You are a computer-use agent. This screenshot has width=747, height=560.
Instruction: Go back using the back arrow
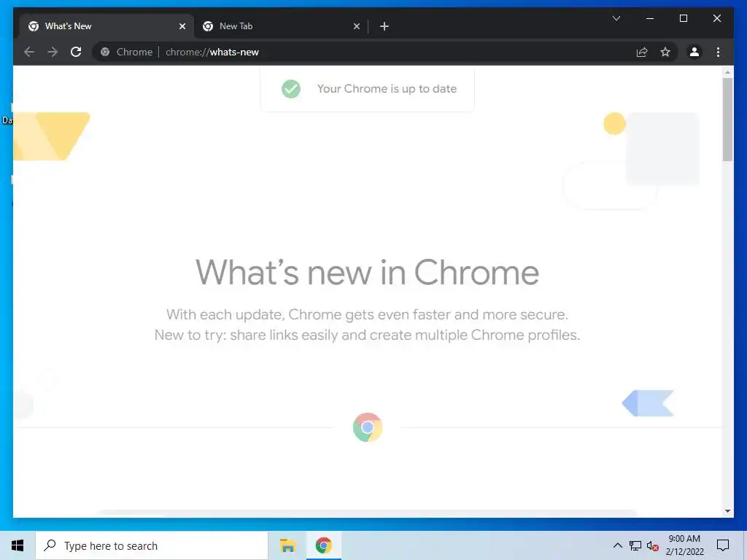tap(29, 52)
